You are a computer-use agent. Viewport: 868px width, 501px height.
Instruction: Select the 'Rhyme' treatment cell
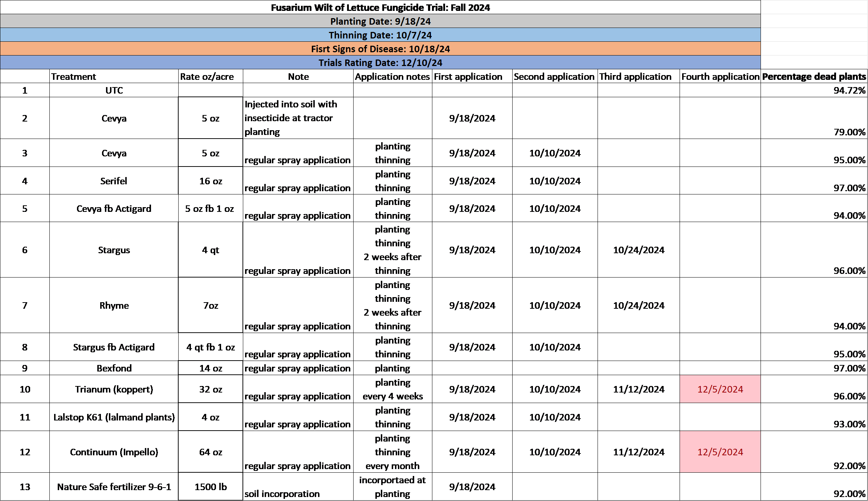tap(114, 305)
